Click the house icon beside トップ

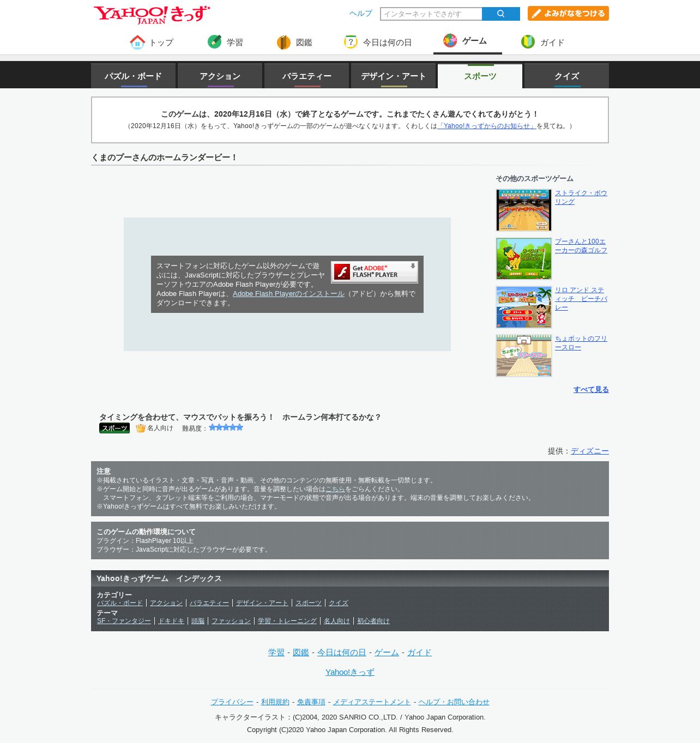click(137, 42)
